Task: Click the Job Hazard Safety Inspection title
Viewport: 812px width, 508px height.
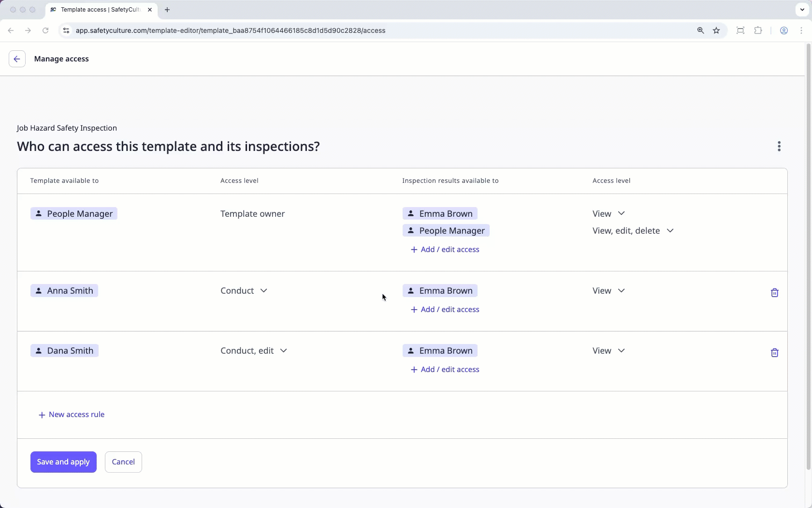Action: point(67,128)
